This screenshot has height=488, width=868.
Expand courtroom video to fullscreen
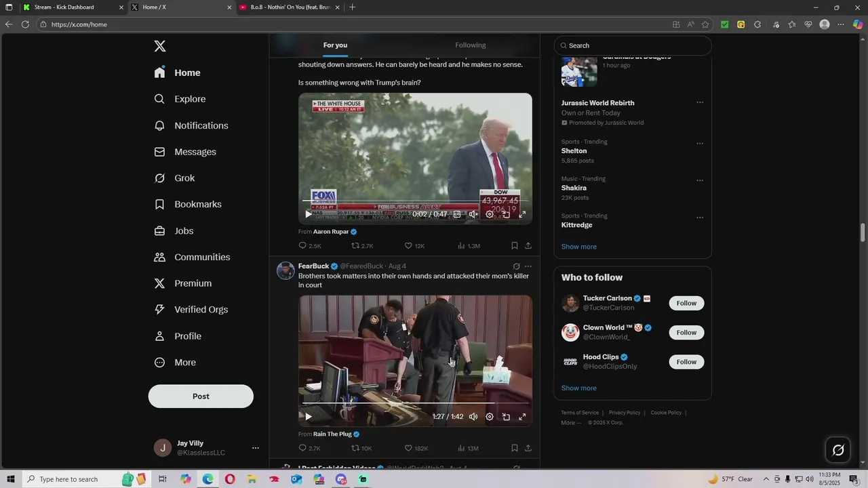point(522,417)
